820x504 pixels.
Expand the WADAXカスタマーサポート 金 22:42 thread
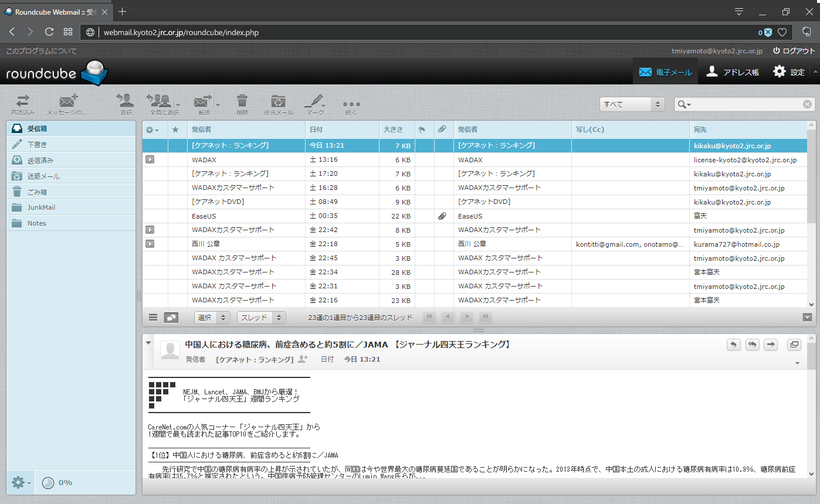pyautogui.click(x=150, y=230)
